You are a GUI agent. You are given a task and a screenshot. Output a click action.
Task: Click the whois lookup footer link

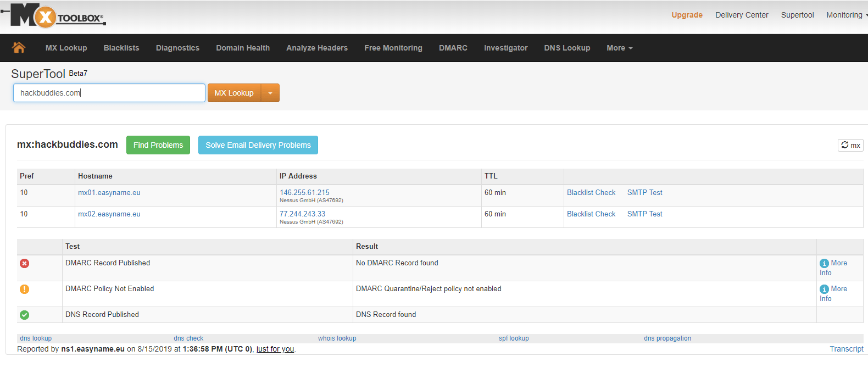337,338
